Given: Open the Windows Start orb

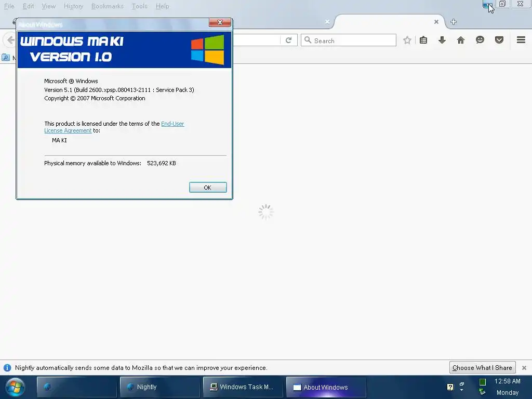Looking at the screenshot, I should [15, 387].
